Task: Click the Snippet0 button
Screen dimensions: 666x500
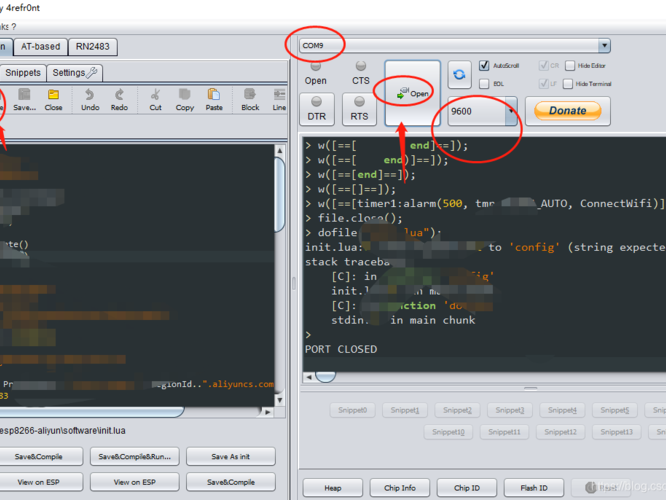Action: pos(353,410)
